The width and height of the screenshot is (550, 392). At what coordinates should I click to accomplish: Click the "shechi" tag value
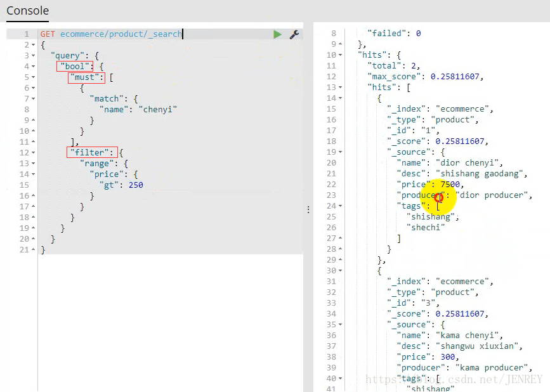(426, 228)
